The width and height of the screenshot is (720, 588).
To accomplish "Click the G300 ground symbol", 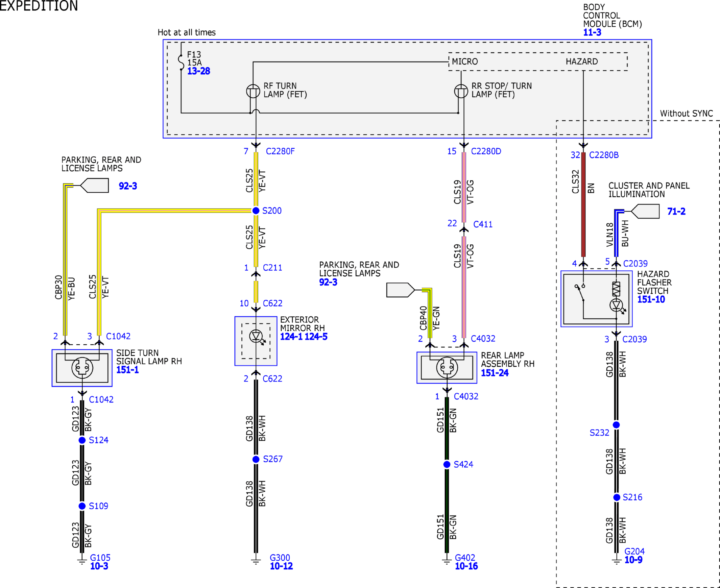I will coord(256,561).
